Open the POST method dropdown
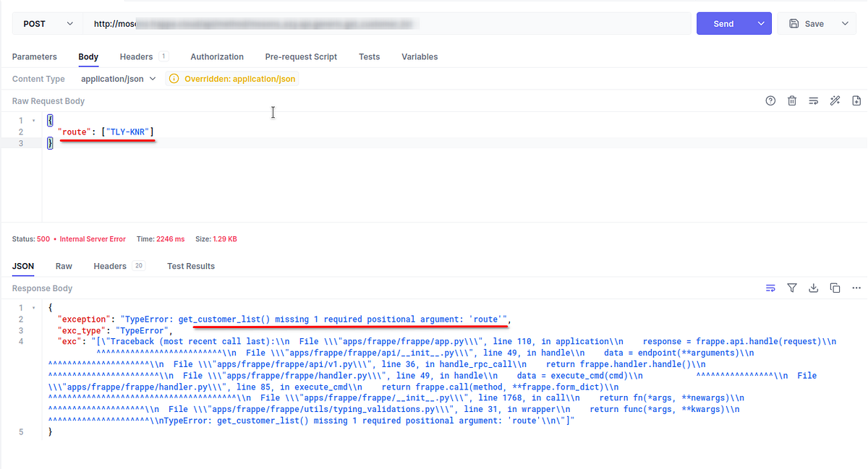Viewport: 868px width, 469px height. point(46,23)
